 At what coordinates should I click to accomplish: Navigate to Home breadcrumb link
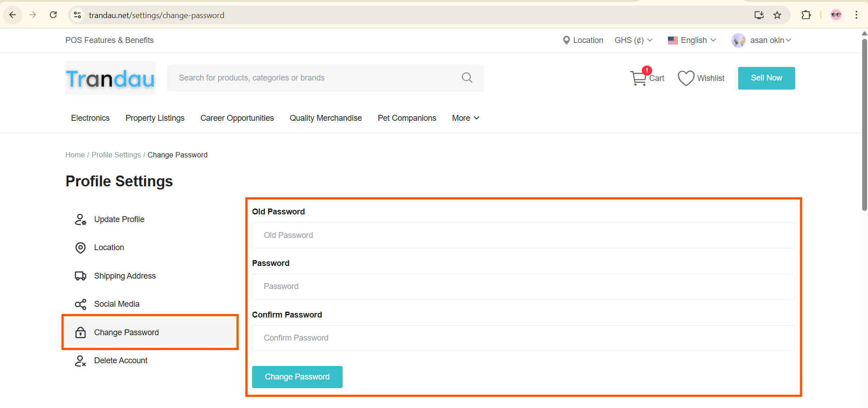75,155
